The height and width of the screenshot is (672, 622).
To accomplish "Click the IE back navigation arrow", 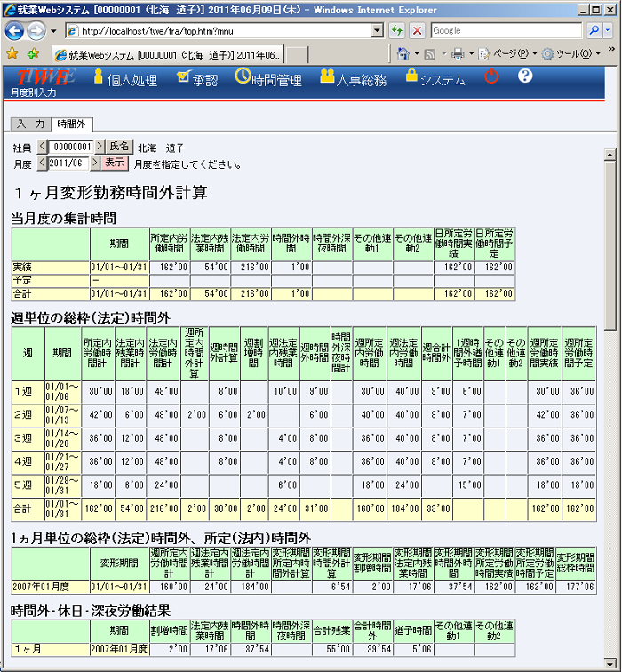I will tap(15, 30).
